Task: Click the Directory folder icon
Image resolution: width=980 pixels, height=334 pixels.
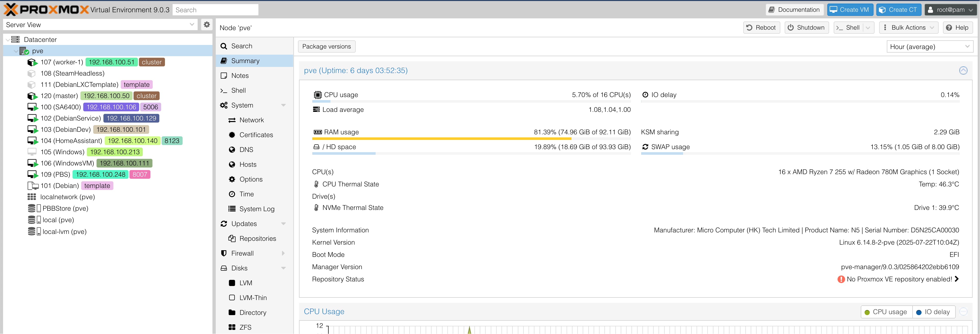Action: point(232,313)
